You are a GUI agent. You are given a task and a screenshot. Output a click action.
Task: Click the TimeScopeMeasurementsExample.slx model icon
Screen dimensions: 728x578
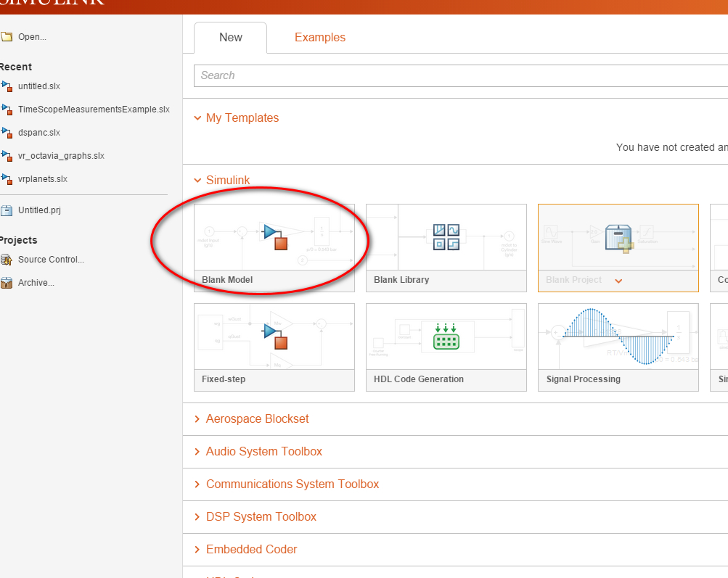point(7,110)
